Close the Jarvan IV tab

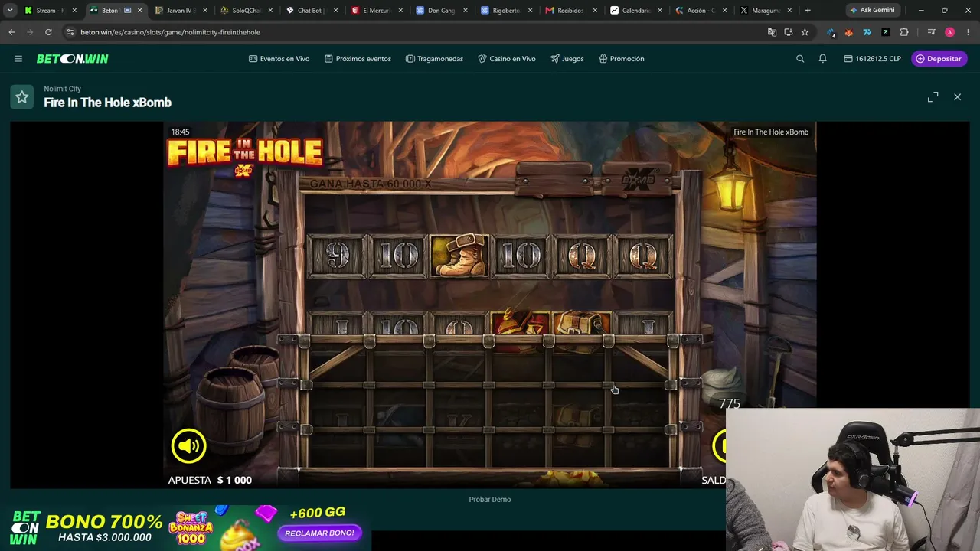point(204,11)
